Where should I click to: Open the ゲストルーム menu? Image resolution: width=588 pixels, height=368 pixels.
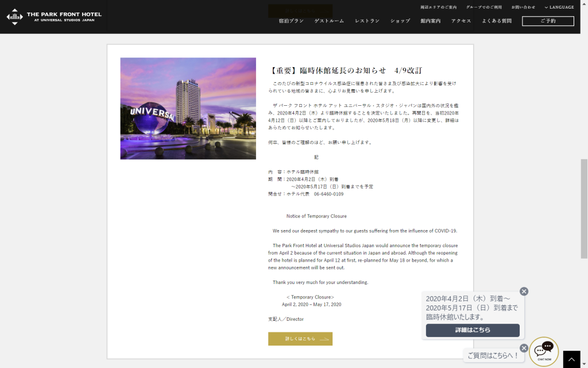point(329,21)
